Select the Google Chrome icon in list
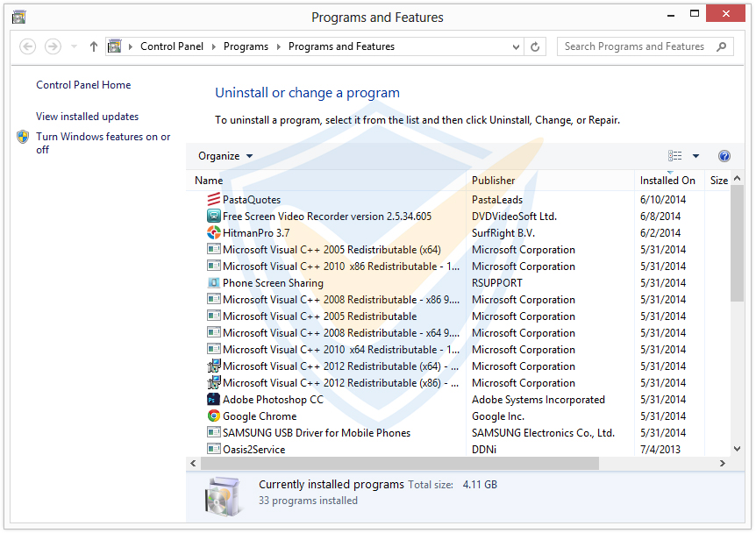 tap(213, 416)
